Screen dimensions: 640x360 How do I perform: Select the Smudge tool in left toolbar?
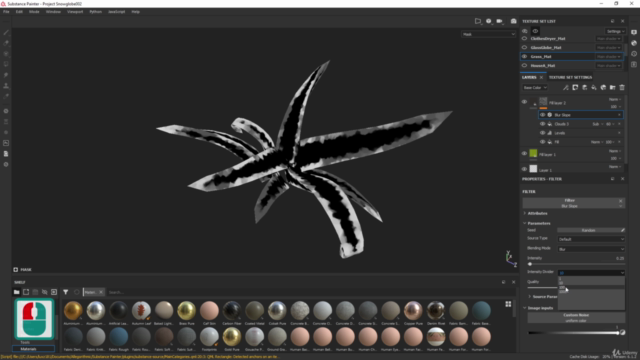click(x=6, y=75)
